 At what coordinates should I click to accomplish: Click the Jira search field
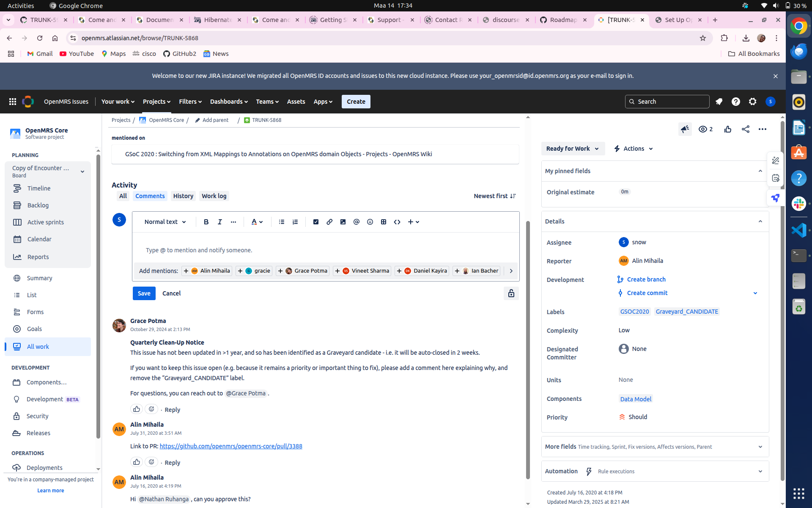point(667,102)
